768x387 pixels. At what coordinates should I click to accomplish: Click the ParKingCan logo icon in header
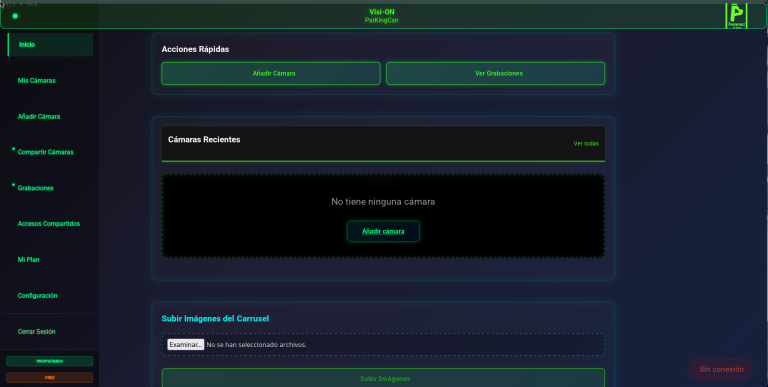[x=736, y=16]
